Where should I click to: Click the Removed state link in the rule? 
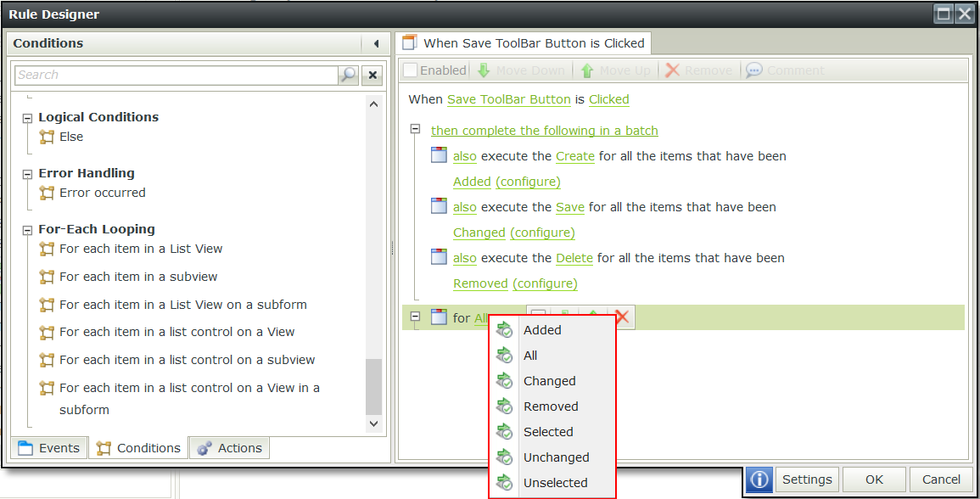tap(480, 284)
